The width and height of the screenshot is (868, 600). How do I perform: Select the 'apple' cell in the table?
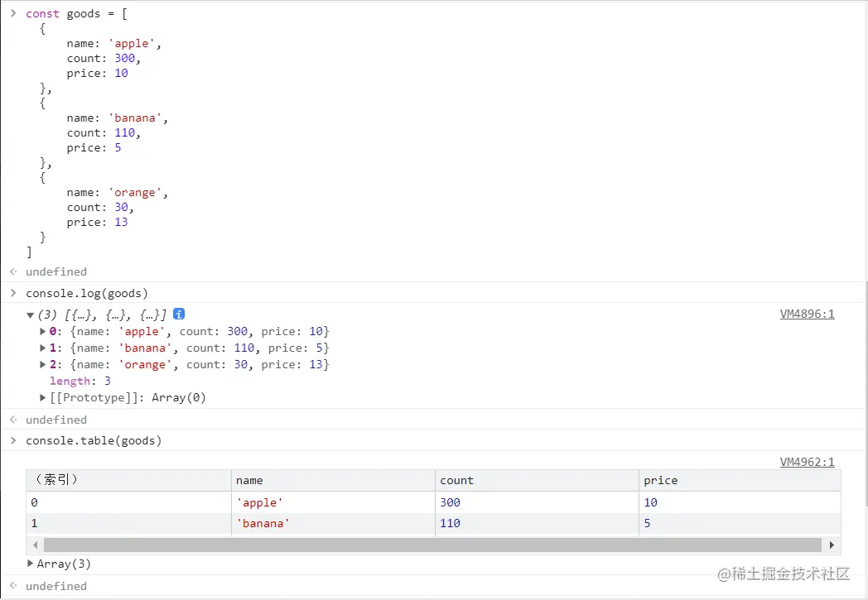click(333, 502)
